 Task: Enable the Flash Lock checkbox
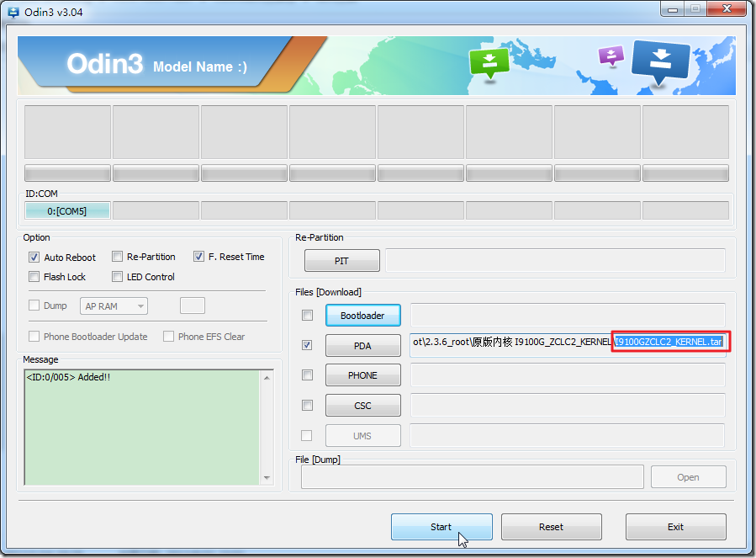[34, 277]
